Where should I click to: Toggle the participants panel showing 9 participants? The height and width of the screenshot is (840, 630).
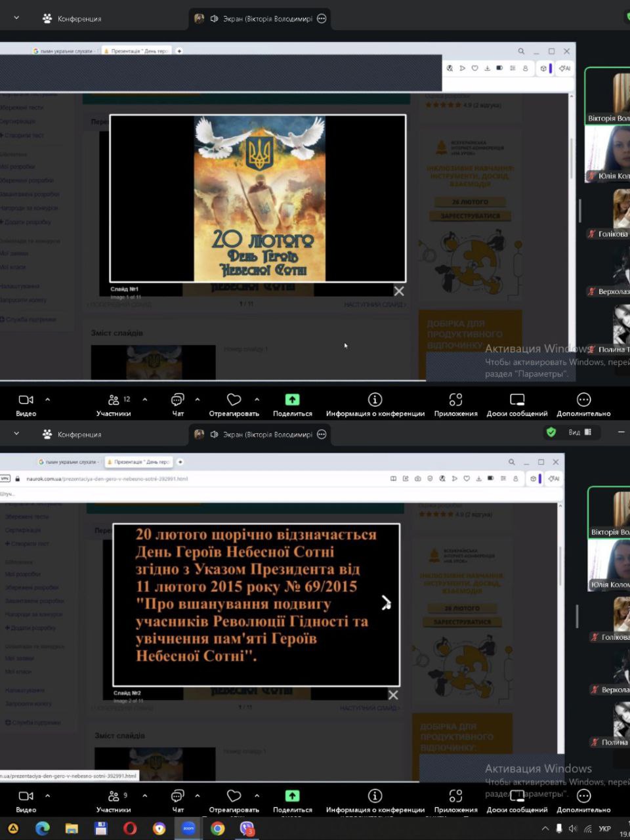[114, 801]
